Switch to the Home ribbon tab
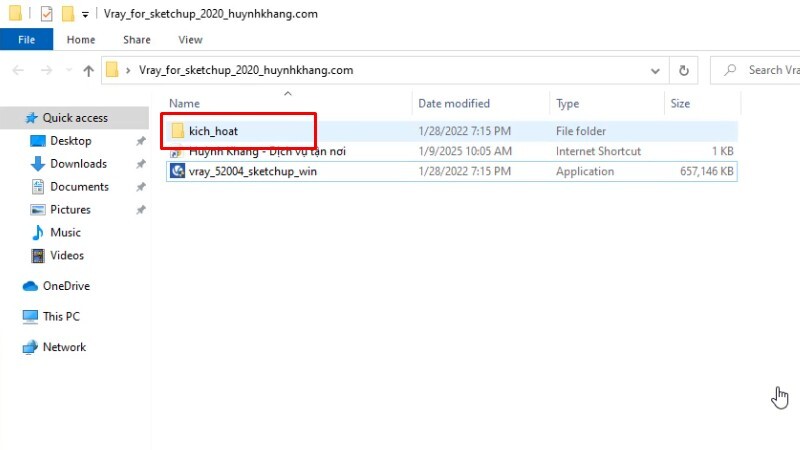This screenshot has width=800, height=450. pos(81,39)
